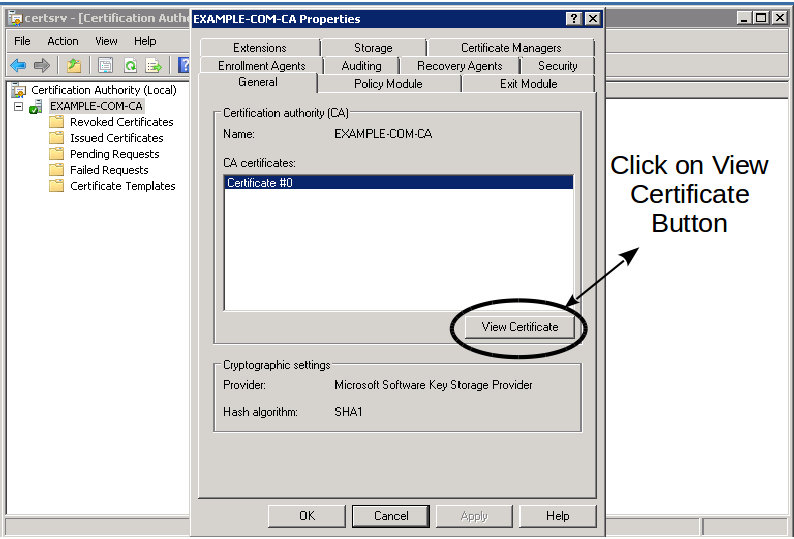
Task: Click the Properties toolbar icon
Action: pyautogui.click(x=105, y=66)
